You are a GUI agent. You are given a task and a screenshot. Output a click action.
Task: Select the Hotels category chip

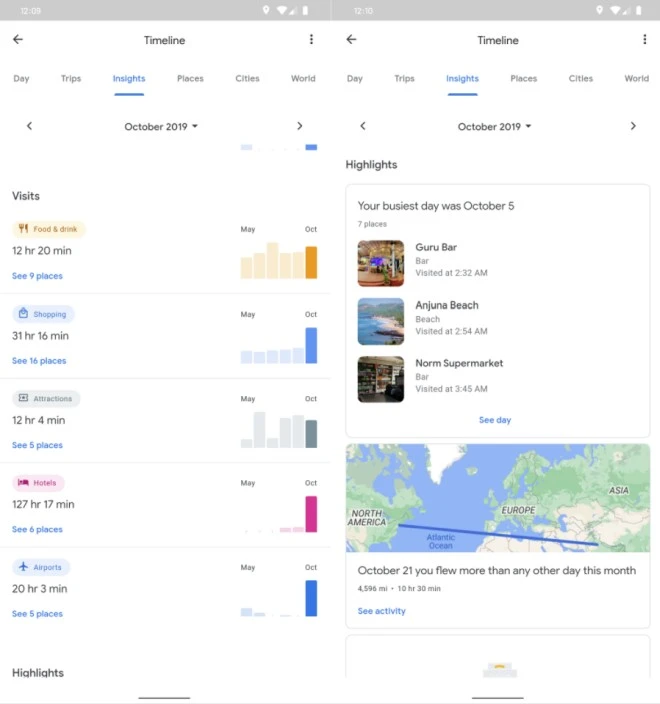tap(38, 483)
